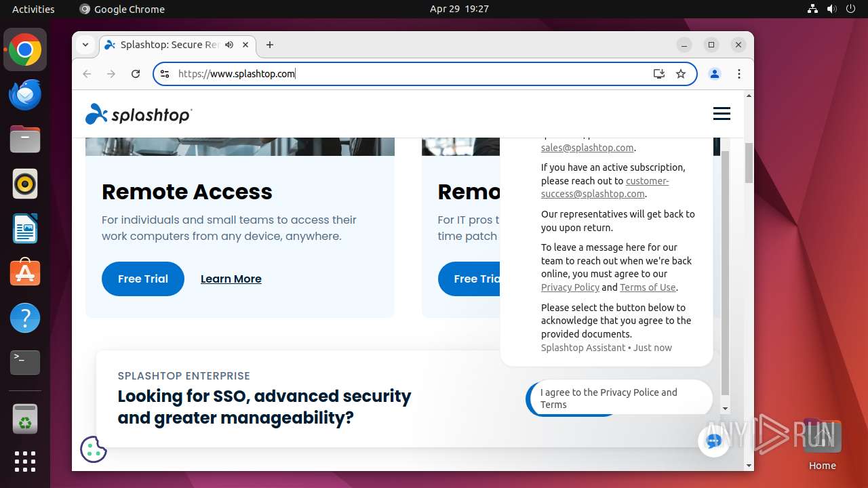Launch Thunderbird mail from the dock
868x488 pixels.
point(25,95)
